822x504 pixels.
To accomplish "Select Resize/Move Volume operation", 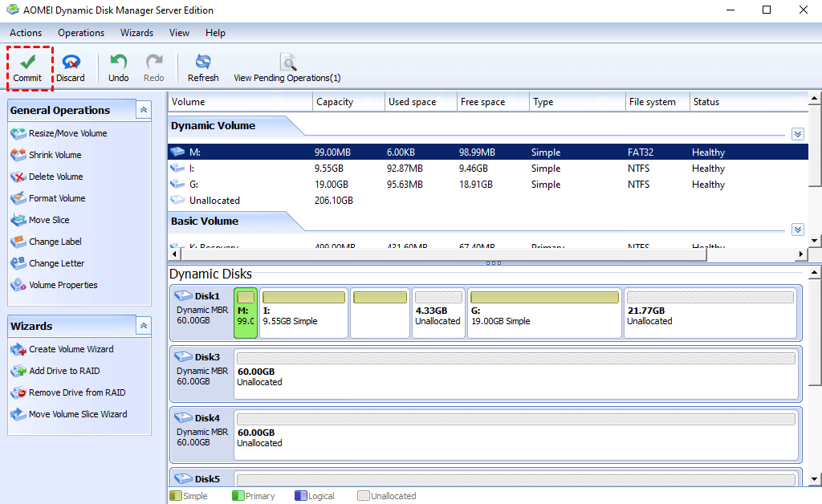I will point(67,133).
